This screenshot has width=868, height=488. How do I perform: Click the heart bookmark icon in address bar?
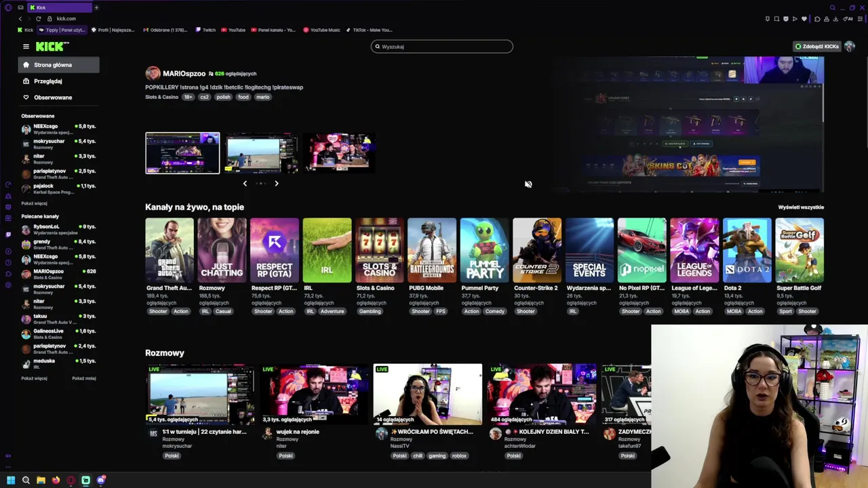point(804,19)
